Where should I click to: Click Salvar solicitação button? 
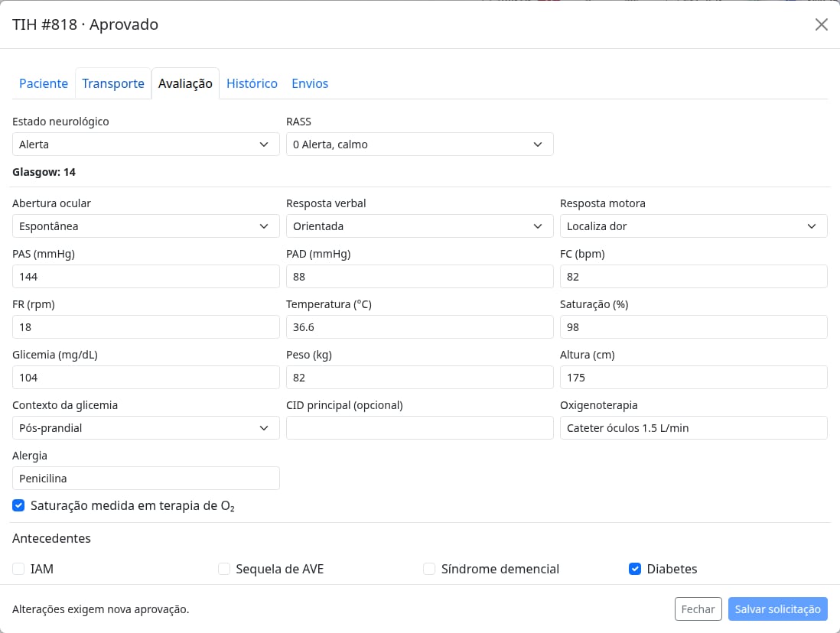(777, 609)
